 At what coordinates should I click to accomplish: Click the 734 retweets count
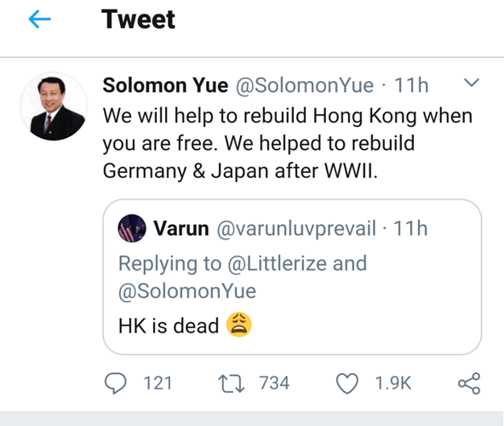pyautogui.click(x=274, y=383)
